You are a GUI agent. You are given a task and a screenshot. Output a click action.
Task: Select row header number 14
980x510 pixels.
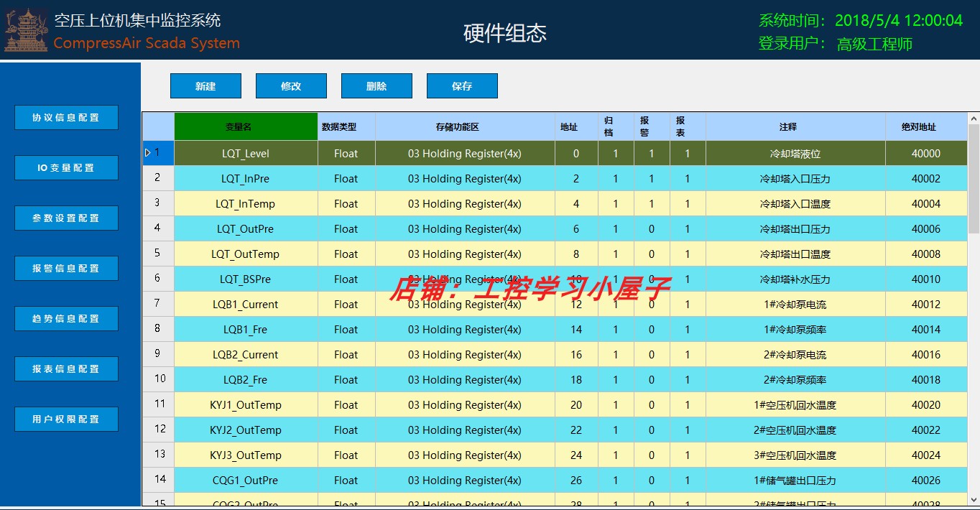(x=158, y=480)
